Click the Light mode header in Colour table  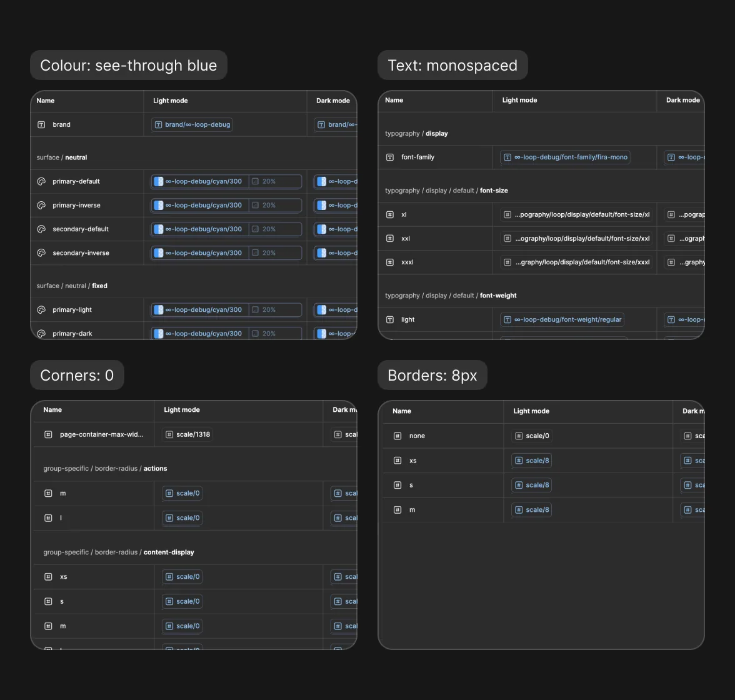[170, 101]
